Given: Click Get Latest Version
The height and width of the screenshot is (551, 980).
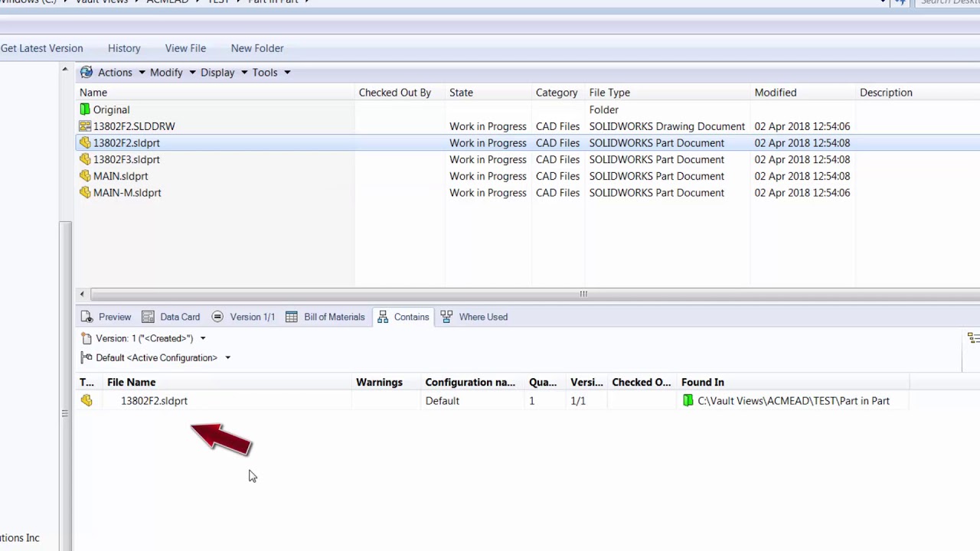Looking at the screenshot, I should (x=42, y=48).
